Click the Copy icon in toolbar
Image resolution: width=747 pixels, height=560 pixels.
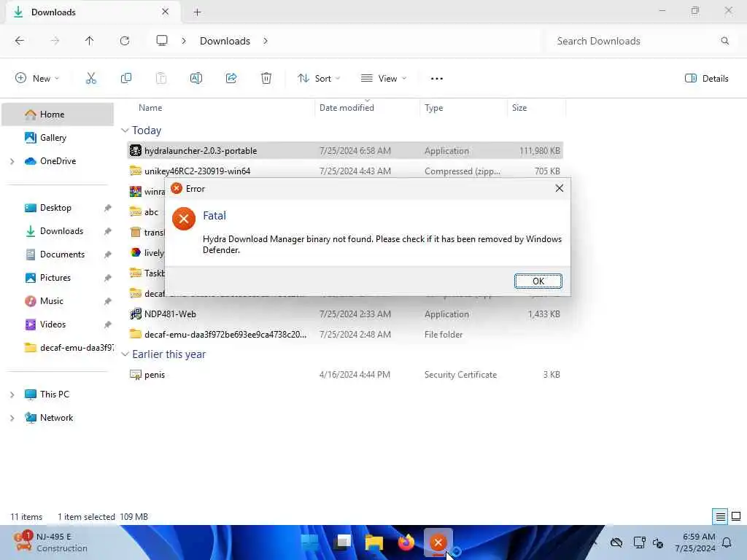click(x=126, y=78)
